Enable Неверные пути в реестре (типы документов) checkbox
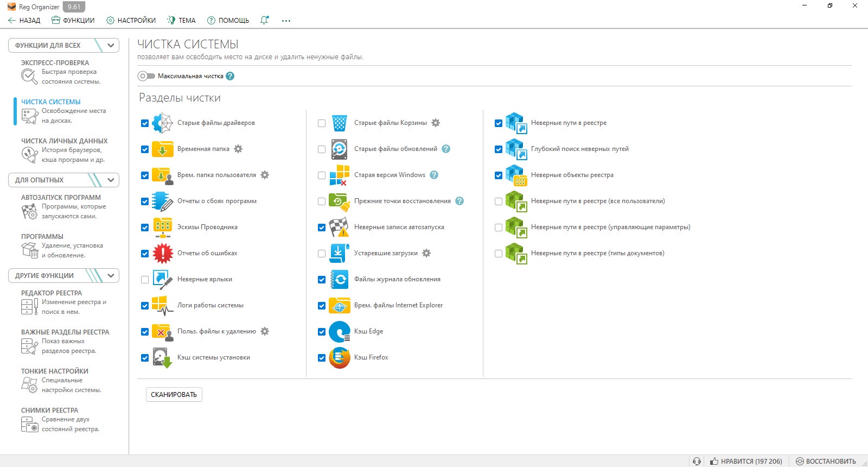 (x=499, y=254)
